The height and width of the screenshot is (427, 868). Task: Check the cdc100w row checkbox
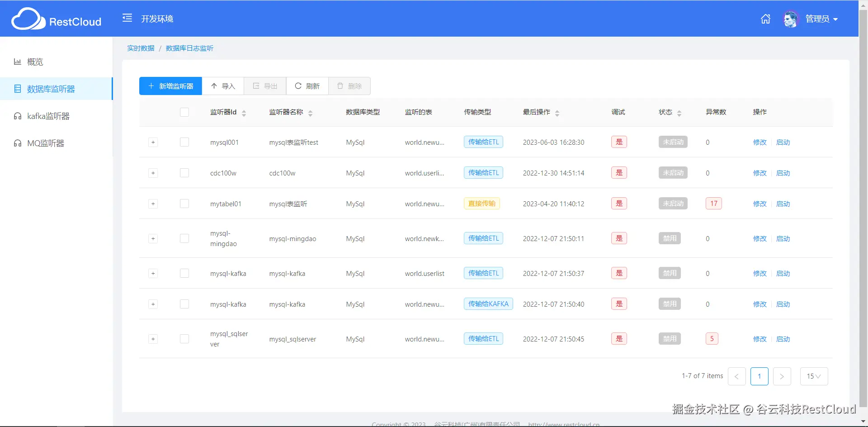pos(184,173)
